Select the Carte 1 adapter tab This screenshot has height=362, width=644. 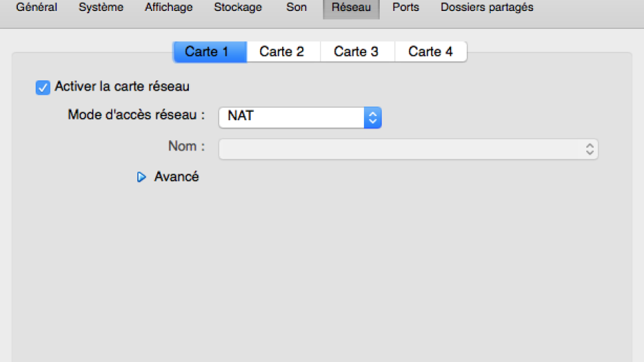click(x=210, y=52)
